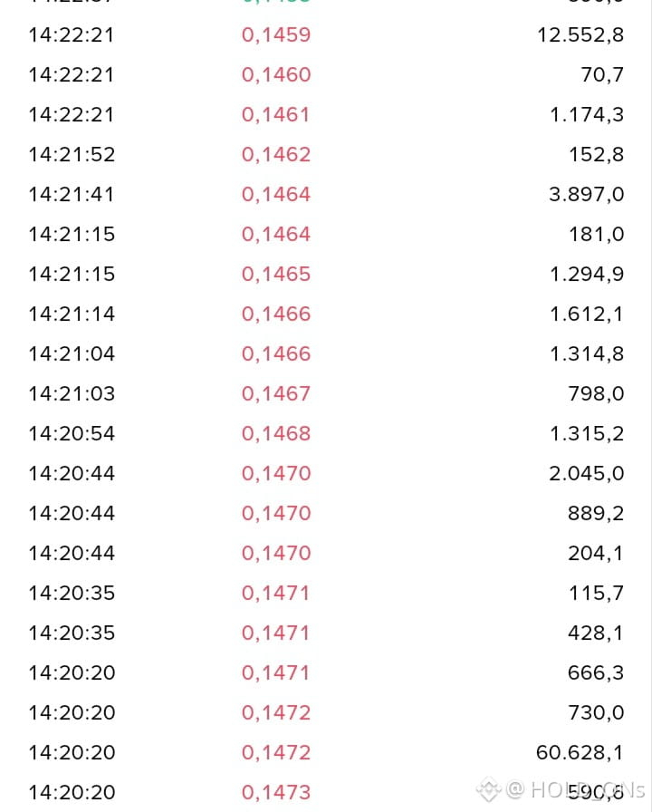Click the 60.628,1 large trade amount

580,753
